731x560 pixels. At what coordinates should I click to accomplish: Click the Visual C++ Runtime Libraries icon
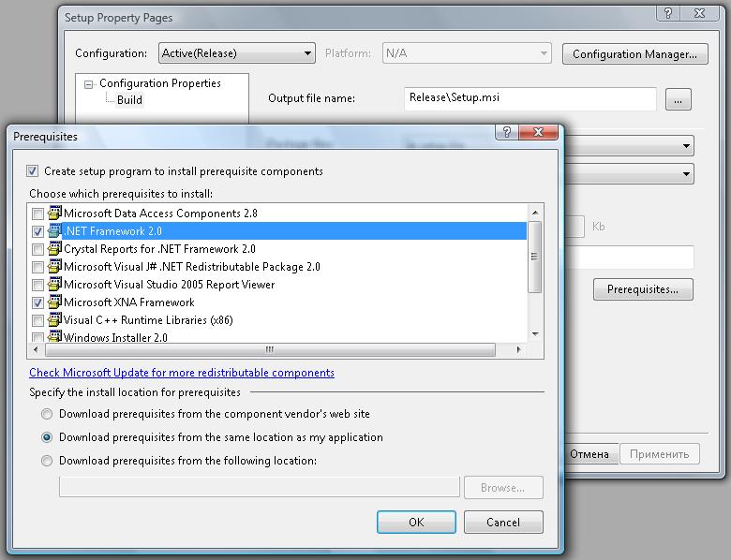point(54,320)
